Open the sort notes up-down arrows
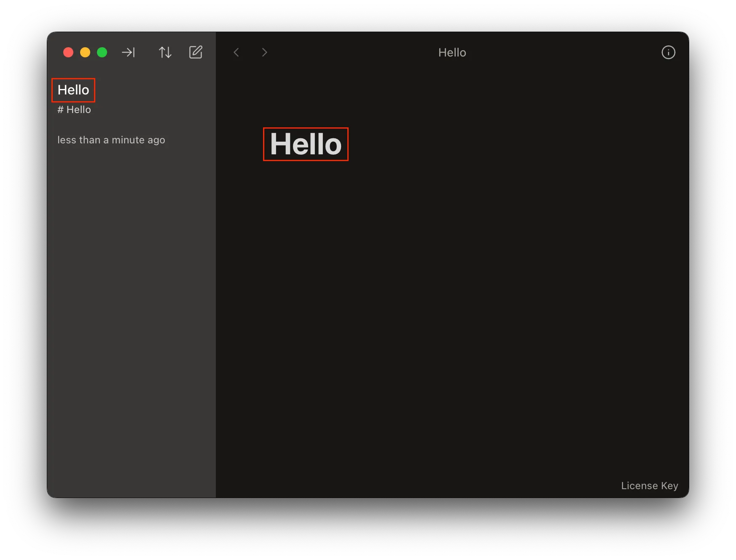This screenshot has width=736, height=560. [x=165, y=52]
